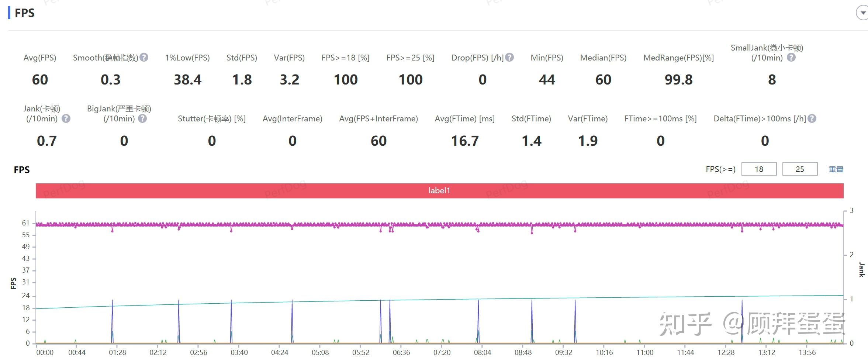The image size is (868, 359).
Task: Click the Avg(FTime) [ms] value 16.7
Action: click(x=465, y=141)
